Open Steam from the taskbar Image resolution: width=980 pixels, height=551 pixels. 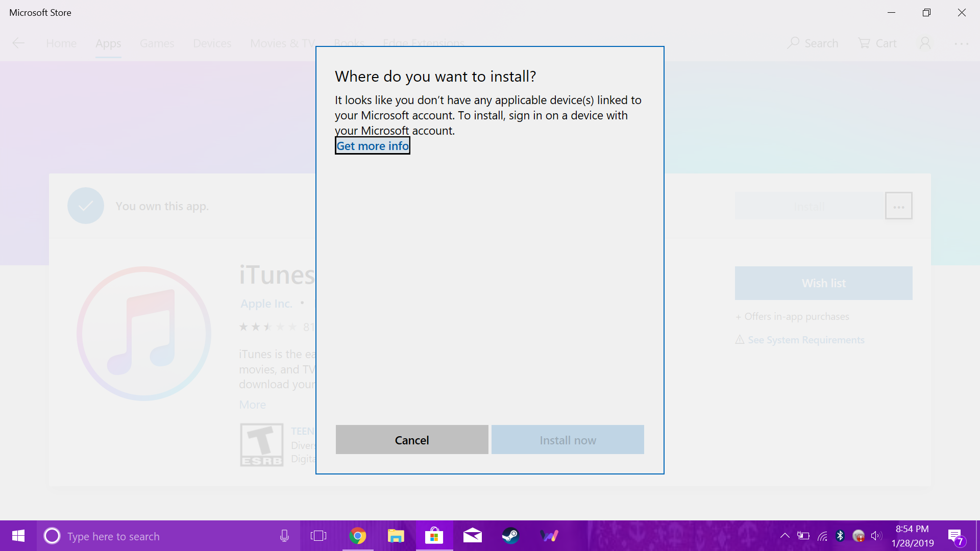tap(510, 536)
